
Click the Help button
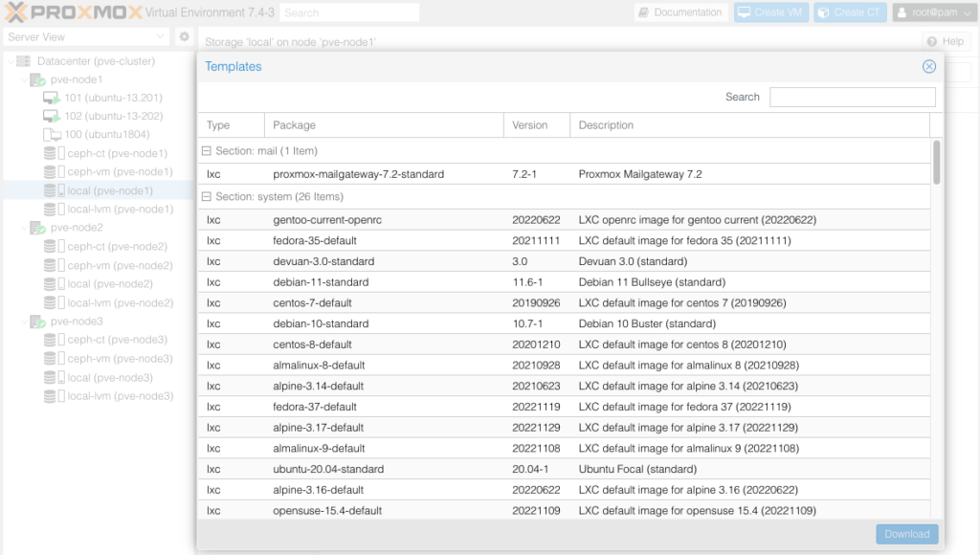946,41
